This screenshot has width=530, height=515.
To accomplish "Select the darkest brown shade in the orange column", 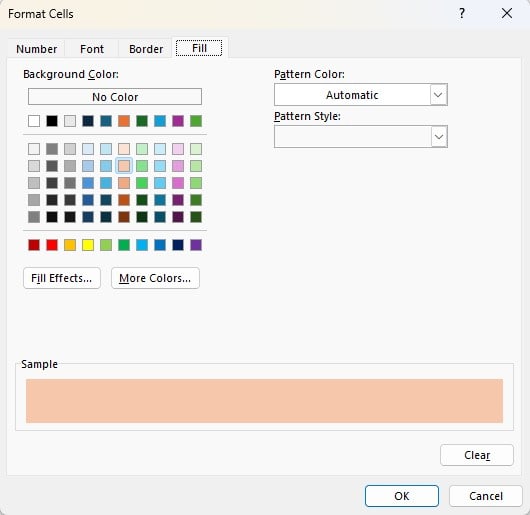I will (124, 217).
